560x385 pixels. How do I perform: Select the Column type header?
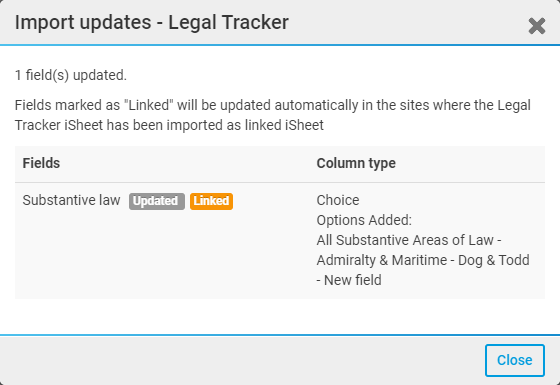(x=356, y=163)
